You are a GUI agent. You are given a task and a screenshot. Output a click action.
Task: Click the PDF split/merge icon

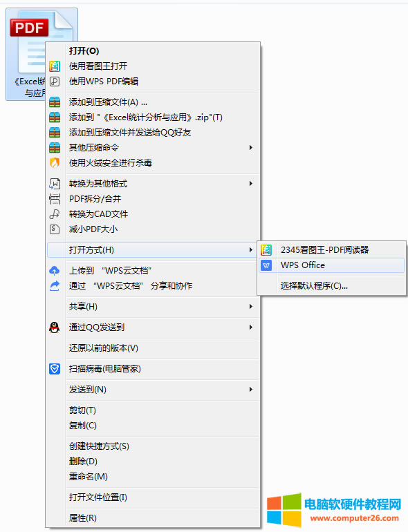coord(55,199)
